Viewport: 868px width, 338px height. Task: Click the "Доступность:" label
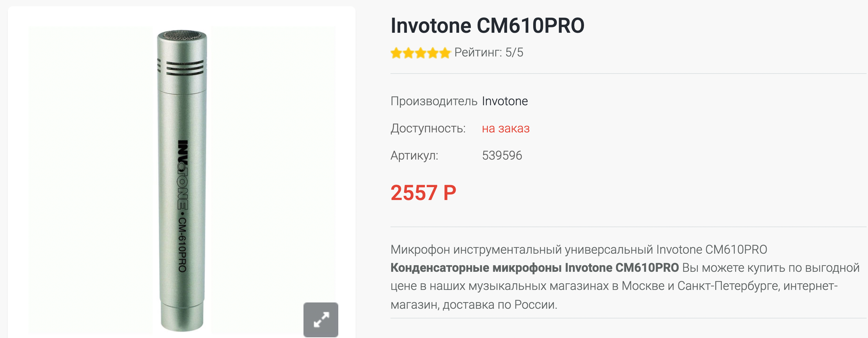point(428,129)
